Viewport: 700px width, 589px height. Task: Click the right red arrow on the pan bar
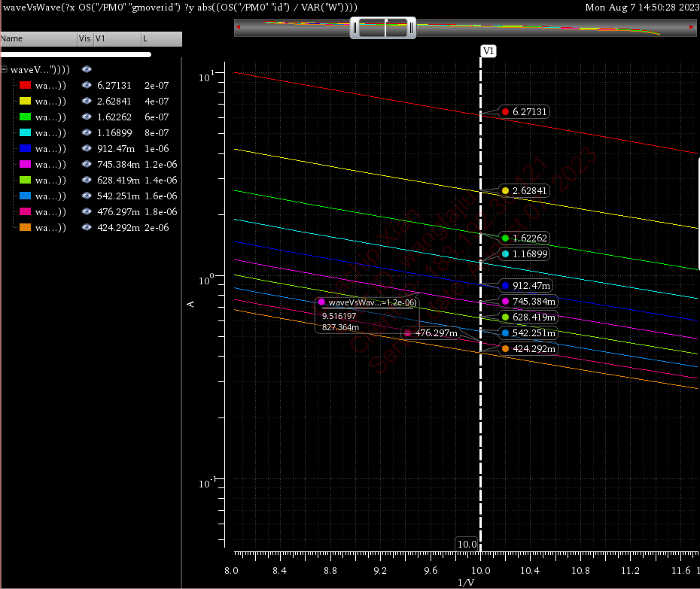[692, 28]
